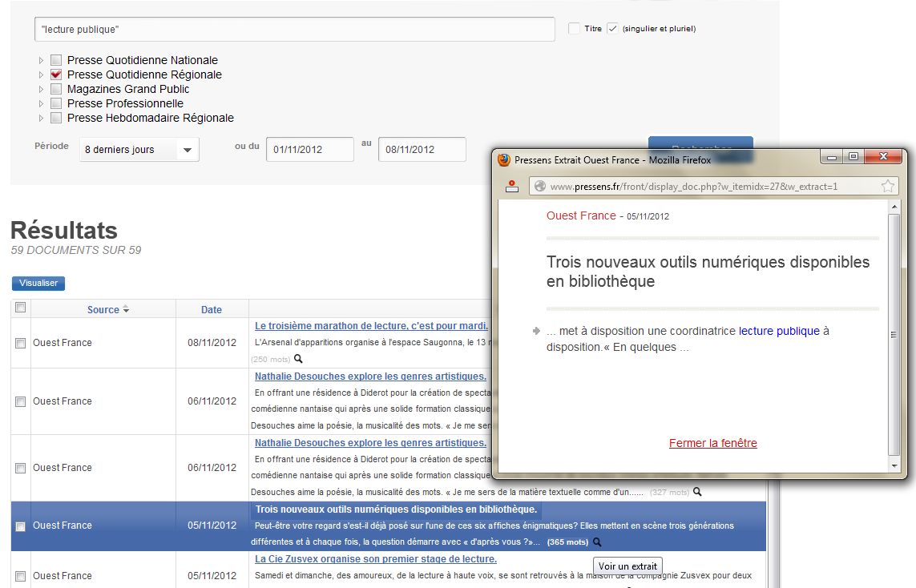
Task: Click start date field 01/11/2012
Action: pos(309,150)
